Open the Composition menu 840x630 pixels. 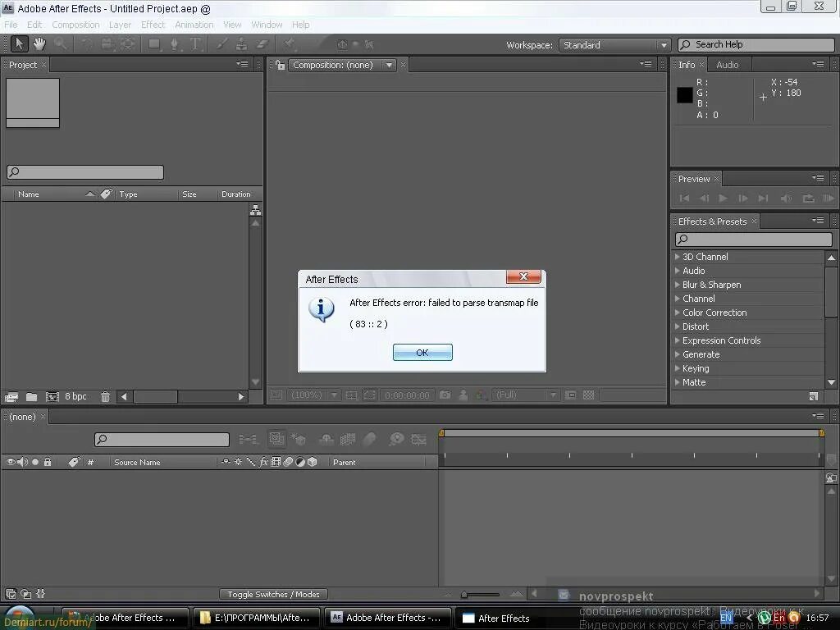click(75, 25)
